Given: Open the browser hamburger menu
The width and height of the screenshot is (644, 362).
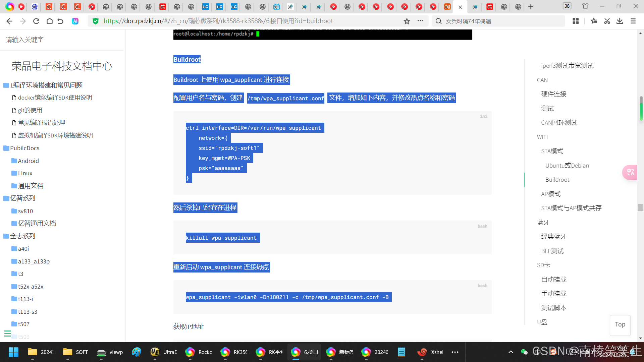Looking at the screenshot, I should click(x=633, y=21).
